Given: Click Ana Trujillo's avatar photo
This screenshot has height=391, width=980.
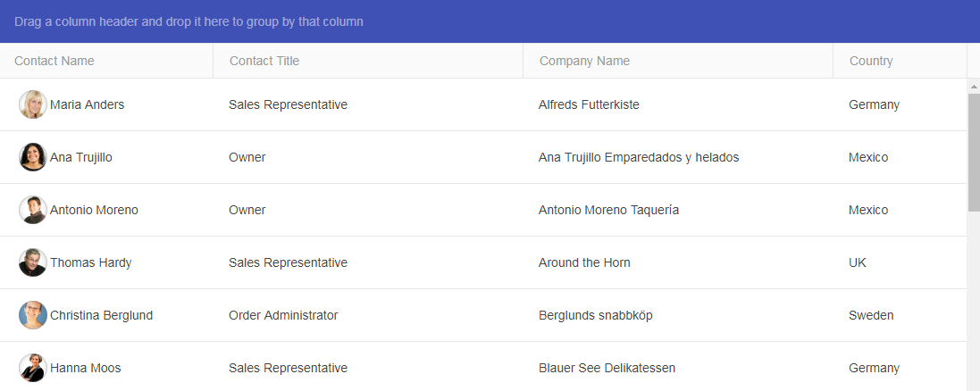Looking at the screenshot, I should click(x=33, y=157).
